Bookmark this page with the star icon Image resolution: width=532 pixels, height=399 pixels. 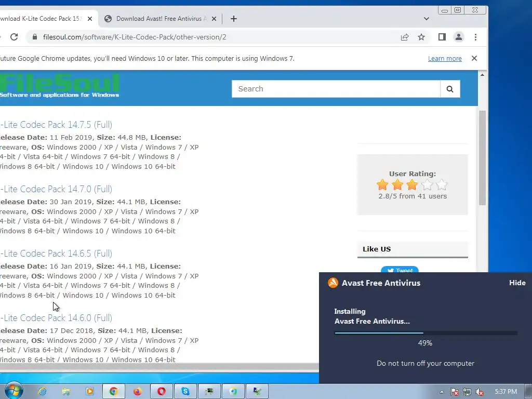(421, 37)
